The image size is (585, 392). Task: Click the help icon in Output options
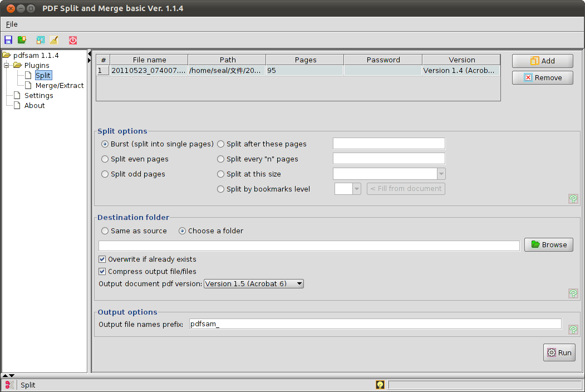click(x=573, y=330)
